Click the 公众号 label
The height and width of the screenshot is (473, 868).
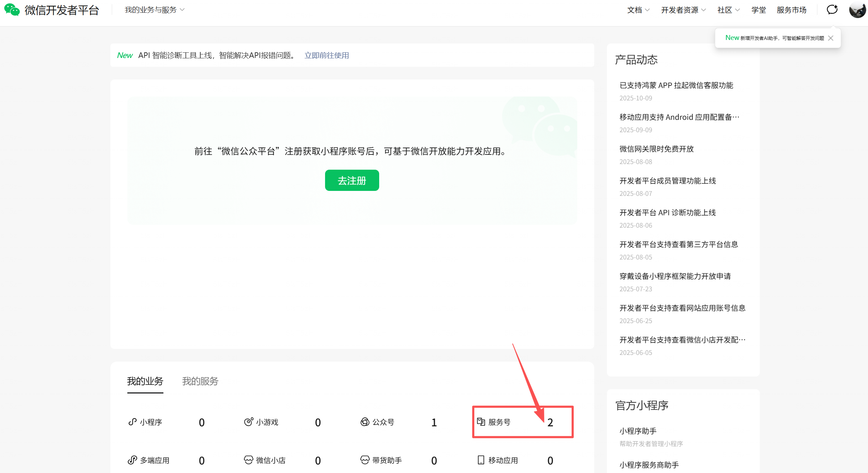coord(383,422)
